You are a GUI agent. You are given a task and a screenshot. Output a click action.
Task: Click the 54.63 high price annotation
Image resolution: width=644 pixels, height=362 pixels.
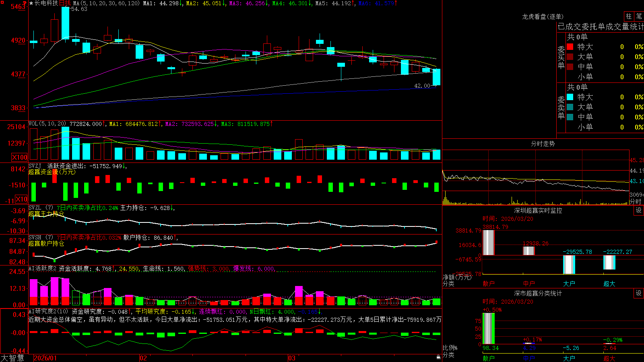[79, 9]
